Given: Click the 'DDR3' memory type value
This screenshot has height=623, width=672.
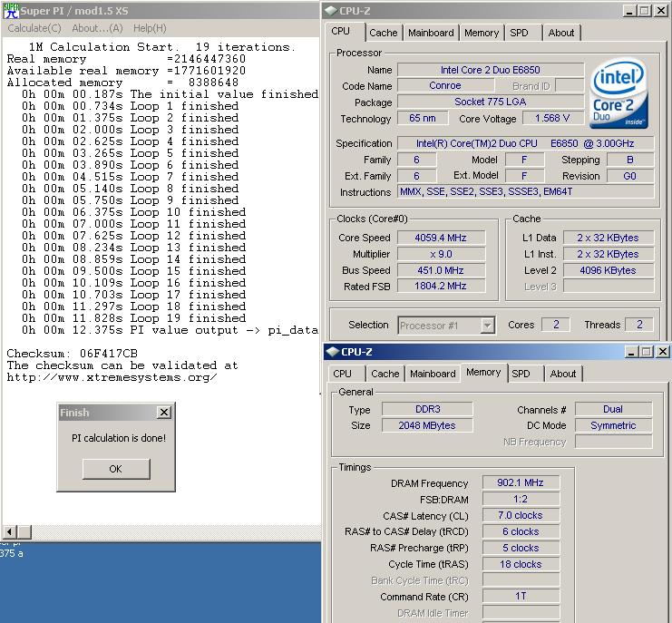Looking at the screenshot, I should (x=427, y=409).
